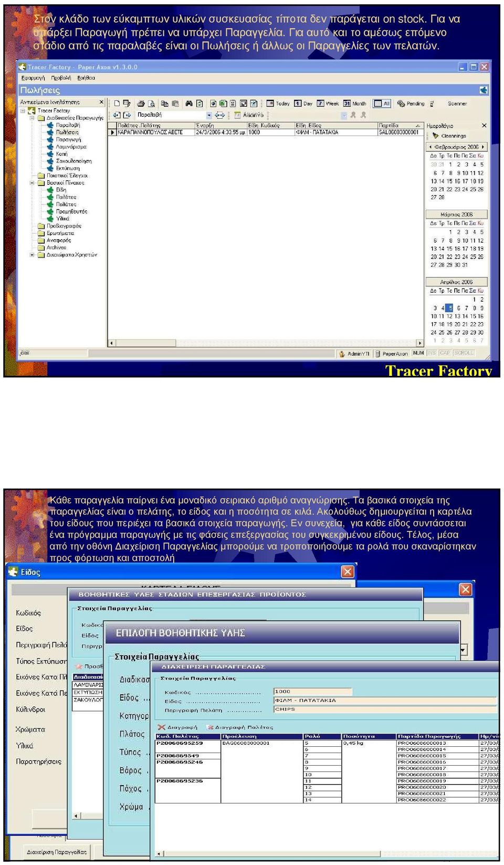Viewport: 504px width, 865px height.
Task: Click the forward navigation arrow icon
Action: click(x=128, y=115)
